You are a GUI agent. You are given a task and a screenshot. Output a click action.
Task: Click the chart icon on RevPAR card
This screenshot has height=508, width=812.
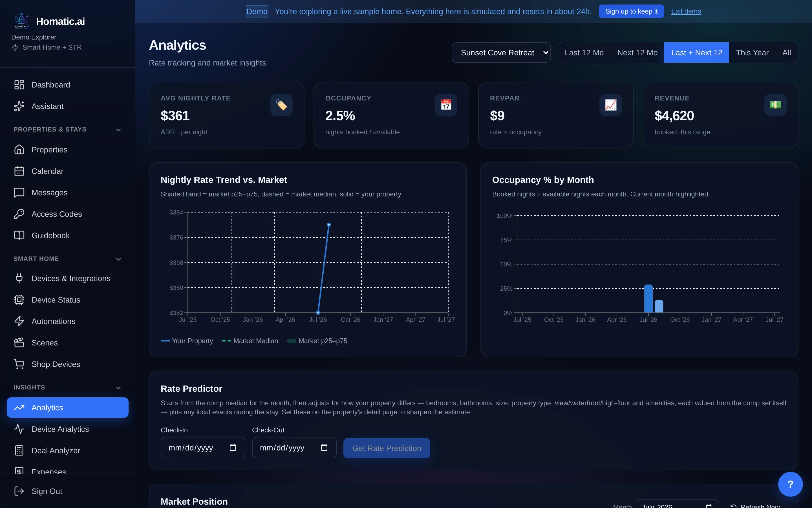click(610, 105)
